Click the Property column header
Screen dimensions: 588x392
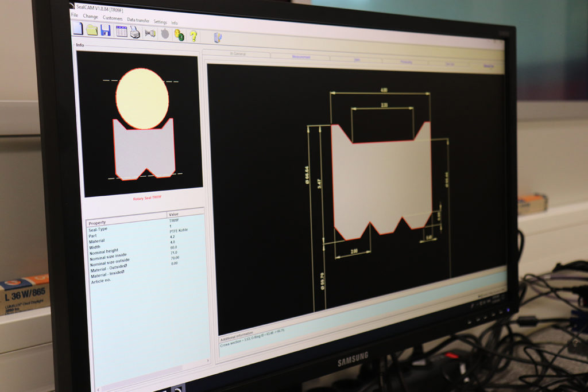pyautogui.click(x=96, y=223)
